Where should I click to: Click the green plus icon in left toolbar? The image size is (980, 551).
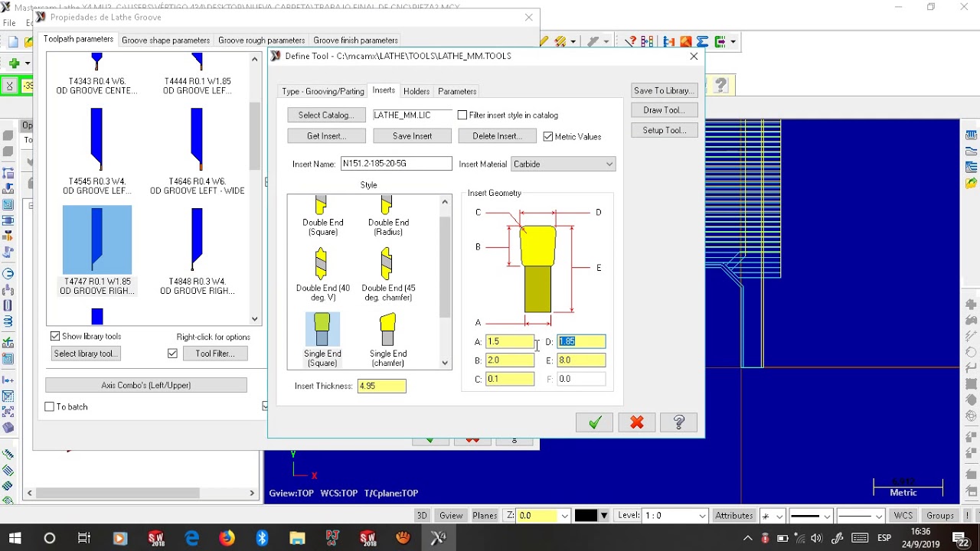[14, 64]
